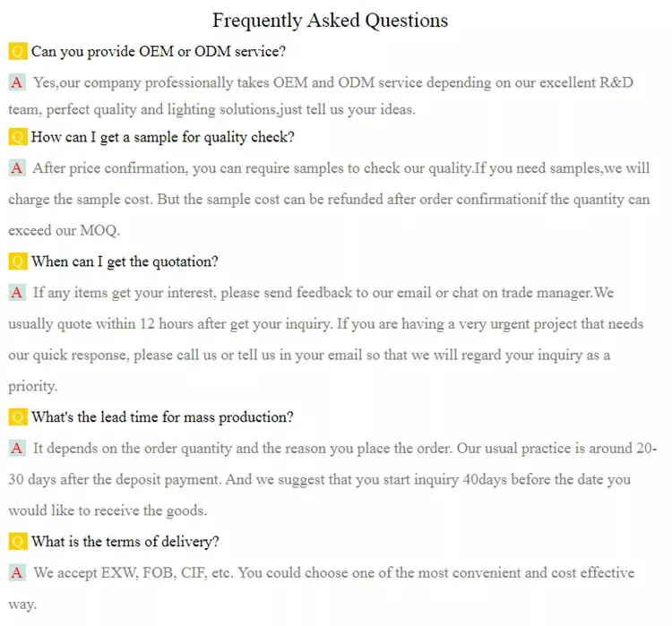Click question "When can I get the quotation?"

pos(125,262)
